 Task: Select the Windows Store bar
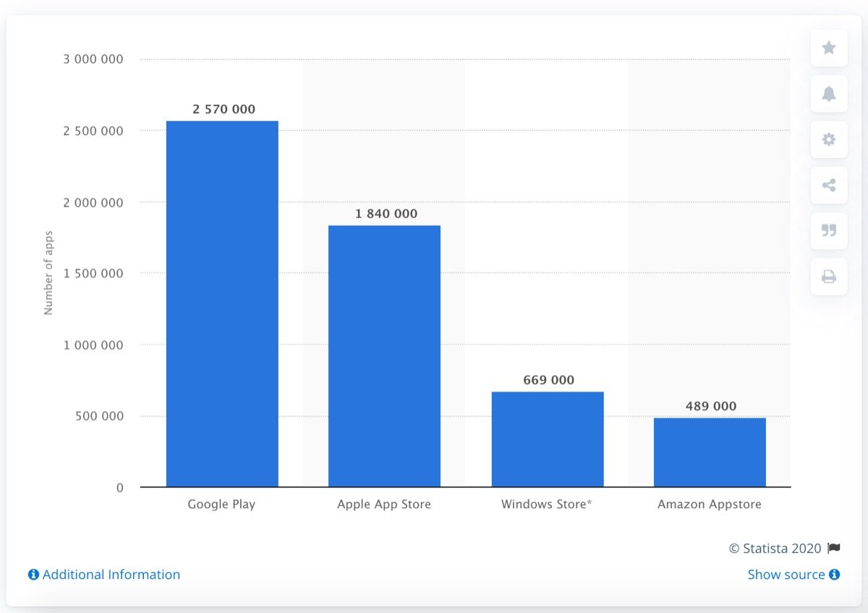point(548,438)
